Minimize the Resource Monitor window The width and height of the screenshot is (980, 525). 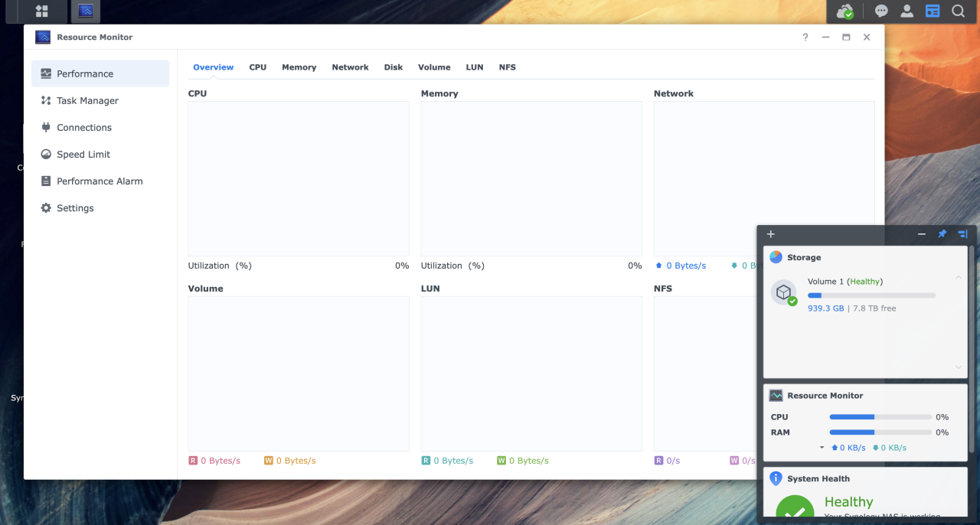[825, 37]
